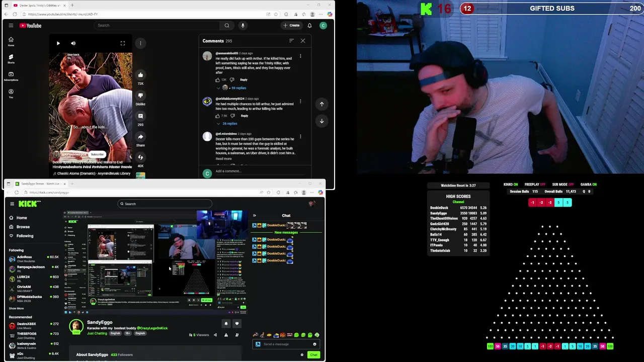Toggle the comments button showing 295
This screenshot has height=362, width=644.
[140, 116]
